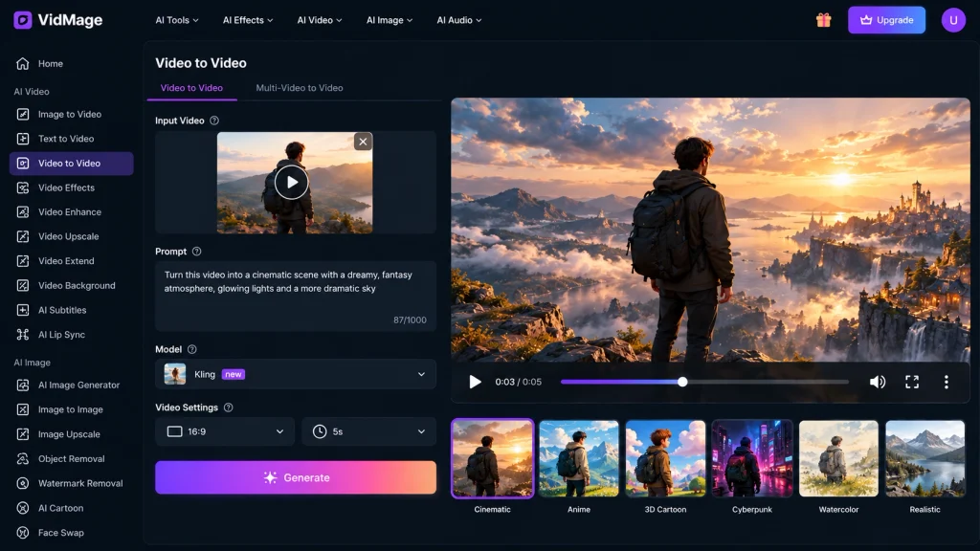This screenshot has width=980, height=551.
Task: Expand the AI Tools menu
Action: coord(177,20)
